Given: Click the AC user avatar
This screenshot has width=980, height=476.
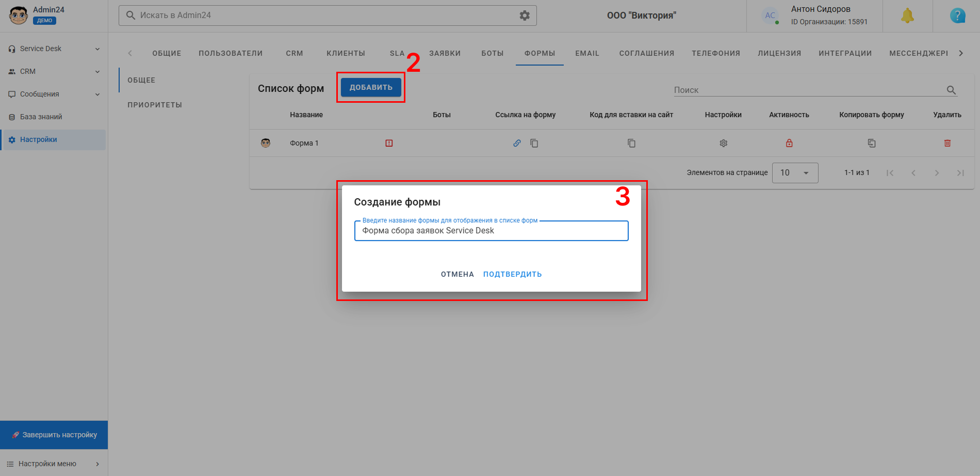Looking at the screenshot, I should (x=770, y=15).
